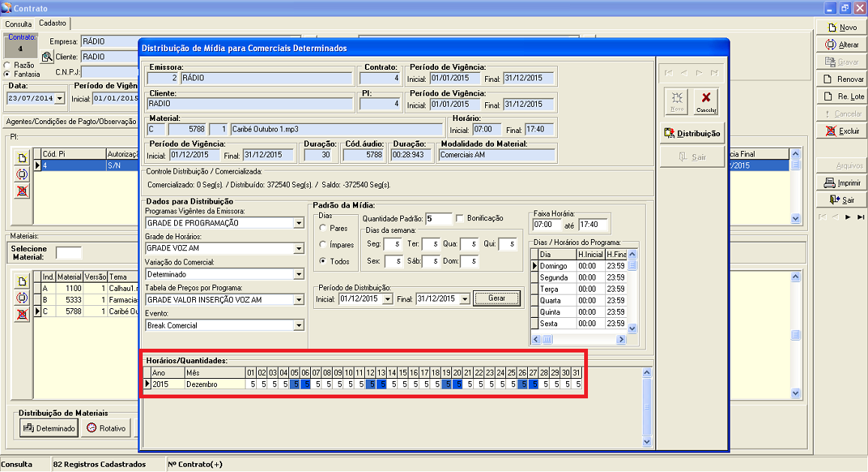
Task: Click the Excluir button on right panel
Action: point(842,131)
